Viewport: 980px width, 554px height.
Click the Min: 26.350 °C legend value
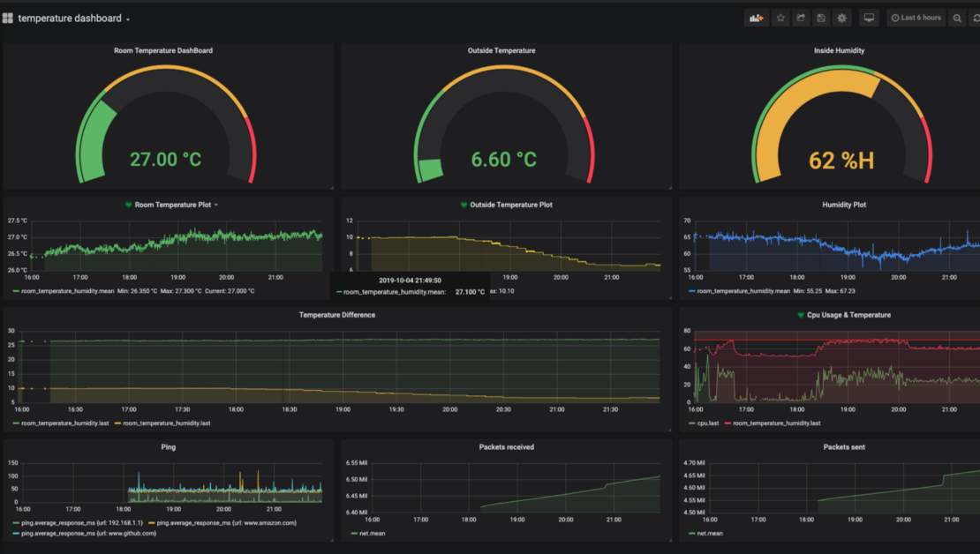tap(138, 291)
